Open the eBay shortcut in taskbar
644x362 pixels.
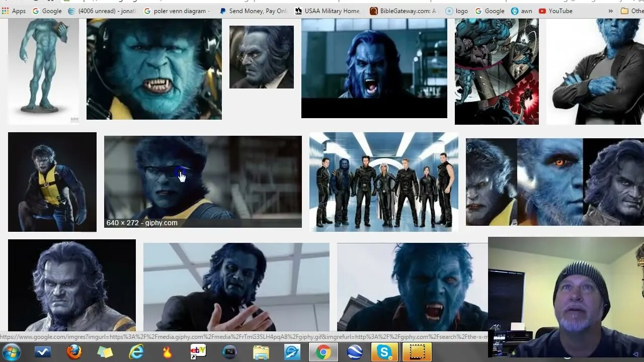pos(198,352)
